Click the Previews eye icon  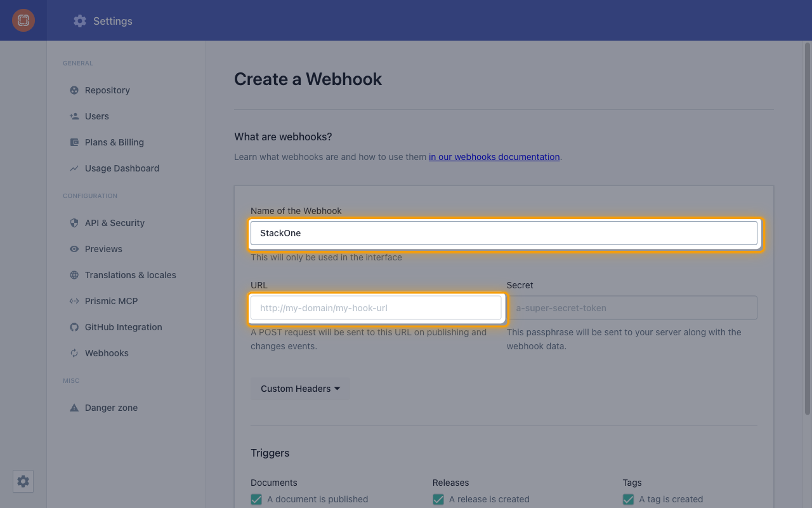(x=74, y=249)
